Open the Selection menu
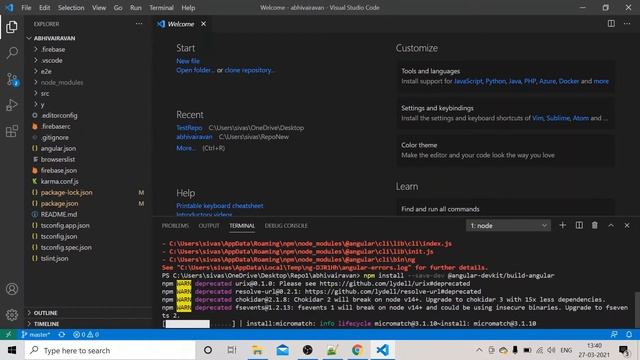640x360 pixels. (71, 7)
